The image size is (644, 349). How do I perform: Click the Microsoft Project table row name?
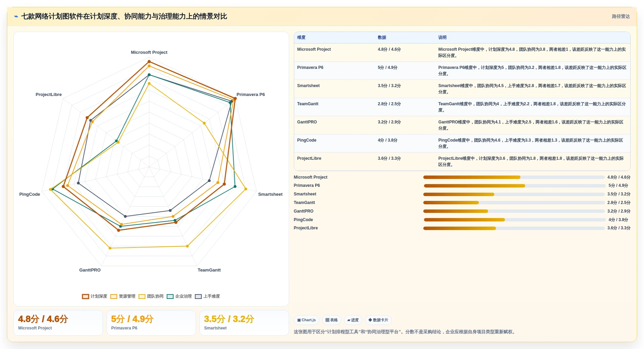tap(314, 49)
